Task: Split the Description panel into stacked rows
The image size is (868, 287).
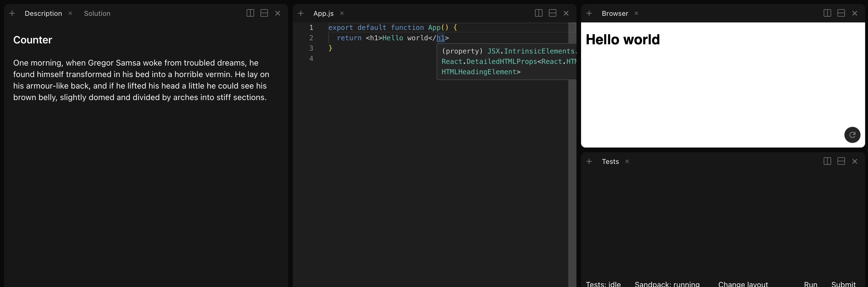Action: (264, 13)
